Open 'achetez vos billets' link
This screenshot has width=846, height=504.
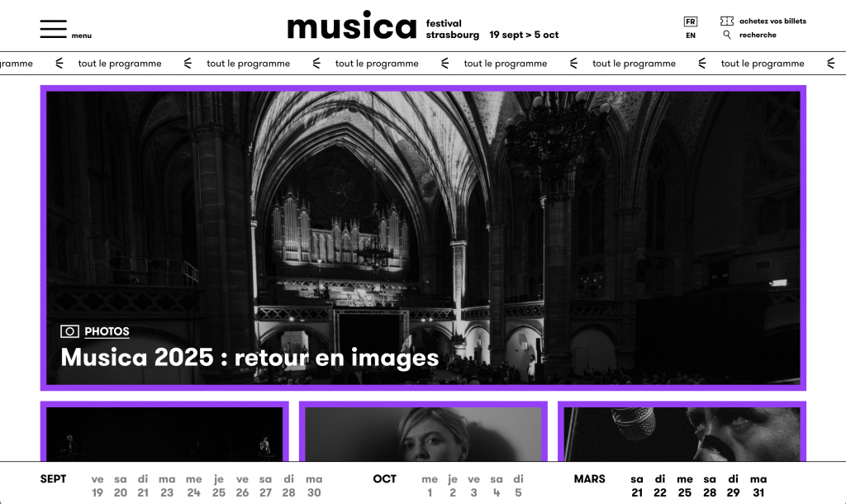coord(772,21)
